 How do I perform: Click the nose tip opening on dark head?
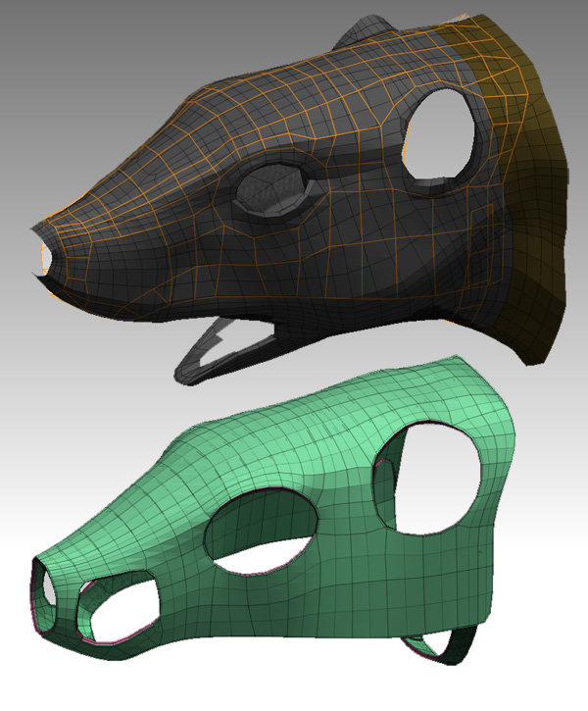(46, 258)
